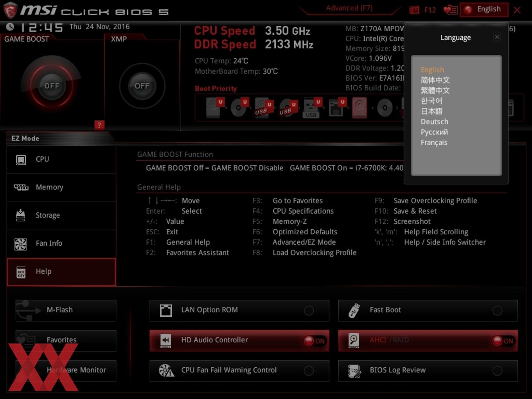
Task: Click the MSI dragon logo
Action: point(10,11)
